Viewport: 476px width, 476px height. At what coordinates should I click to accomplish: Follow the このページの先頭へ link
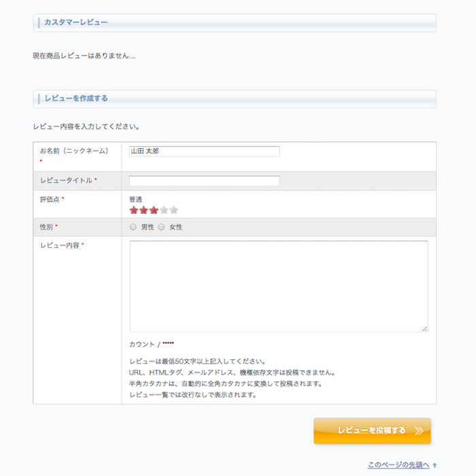click(x=398, y=465)
